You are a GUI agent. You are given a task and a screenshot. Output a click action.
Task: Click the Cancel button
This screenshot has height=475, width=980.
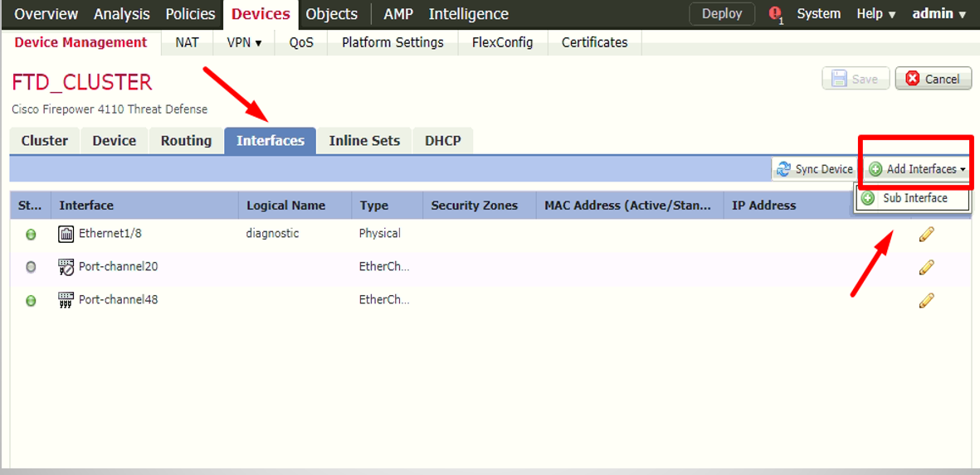point(934,80)
